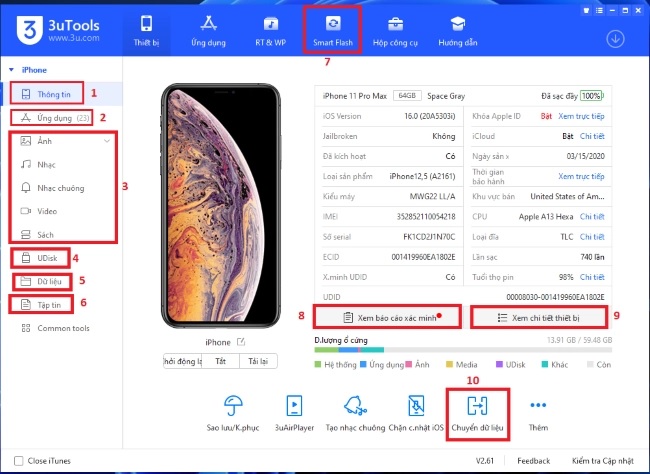This screenshot has height=474, width=650.
Task: Open Sao lưu/K.phục backup tool
Action: tap(233, 413)
